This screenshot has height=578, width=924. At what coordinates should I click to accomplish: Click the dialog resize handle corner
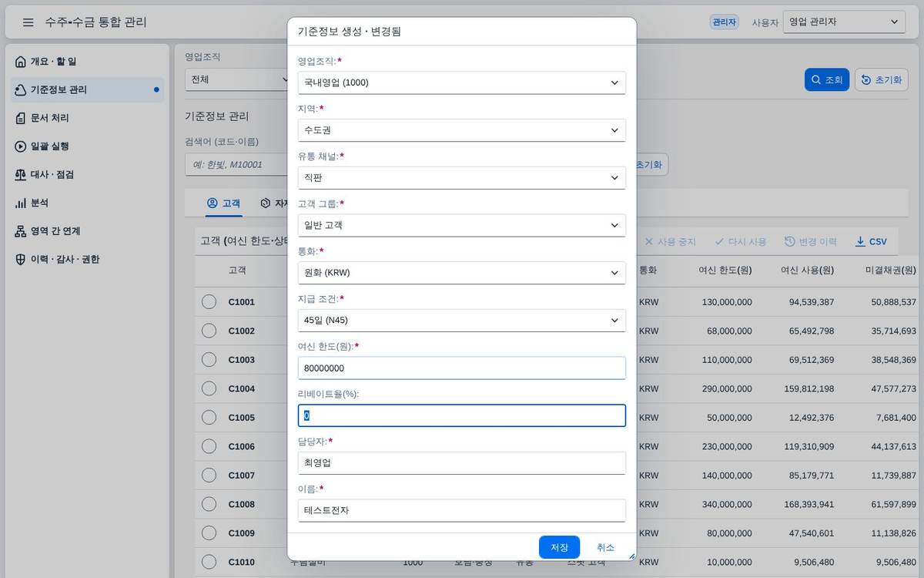click(631, 555)
